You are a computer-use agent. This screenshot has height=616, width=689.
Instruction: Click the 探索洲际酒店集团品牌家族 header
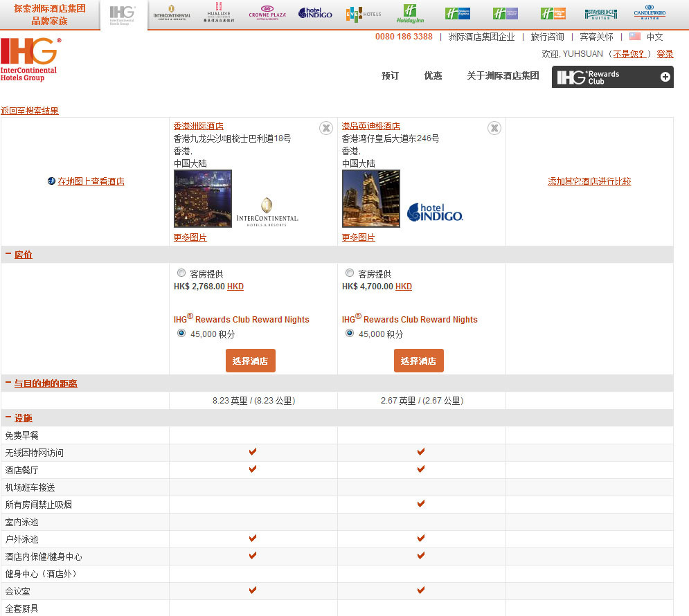pos(50,15)
